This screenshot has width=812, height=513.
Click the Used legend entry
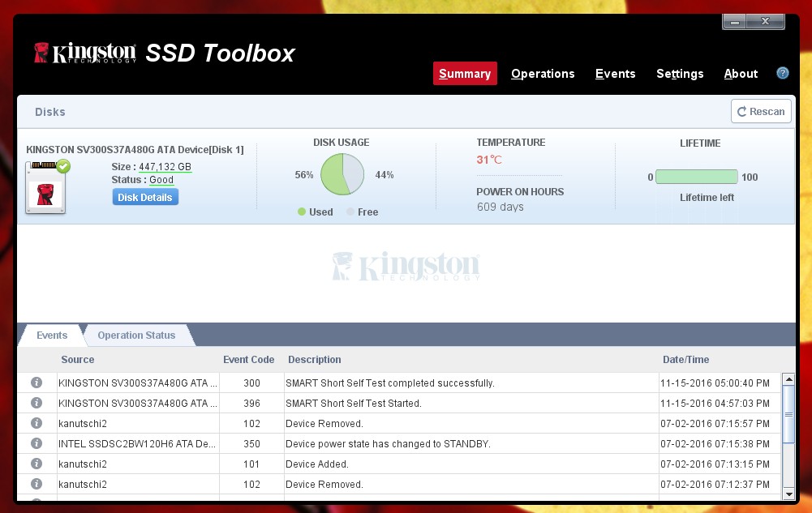316,212
